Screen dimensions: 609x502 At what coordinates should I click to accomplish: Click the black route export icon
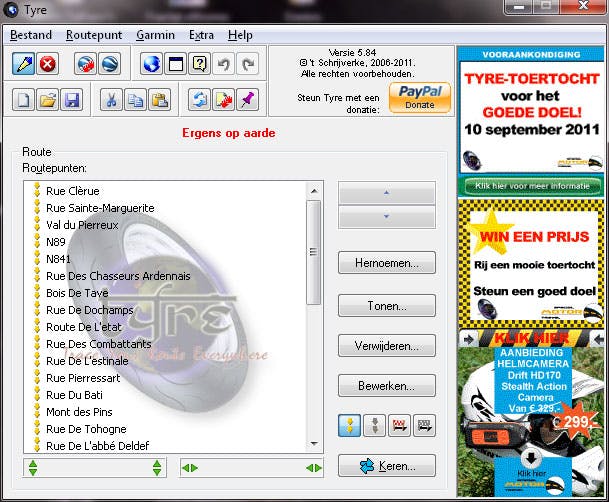[425, 426]
